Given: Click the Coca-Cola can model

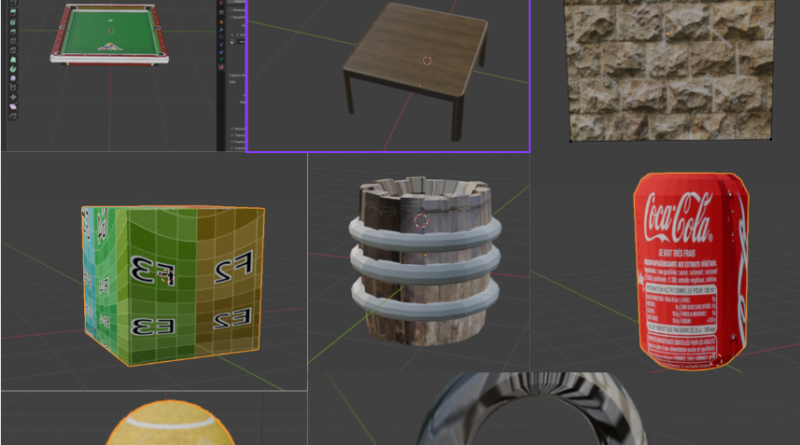Looking at the screenshot, I should point(691,270).
